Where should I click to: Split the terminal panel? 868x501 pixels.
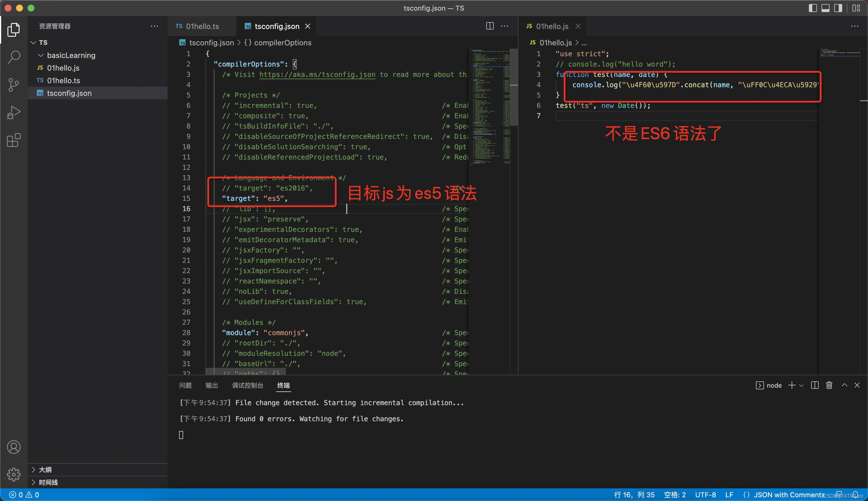tap(815, 385)
